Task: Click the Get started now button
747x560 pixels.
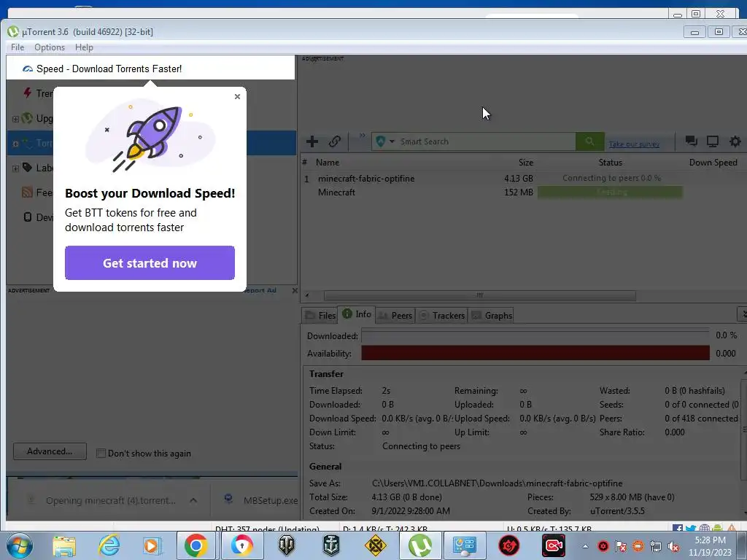Action: click(150, 262)
